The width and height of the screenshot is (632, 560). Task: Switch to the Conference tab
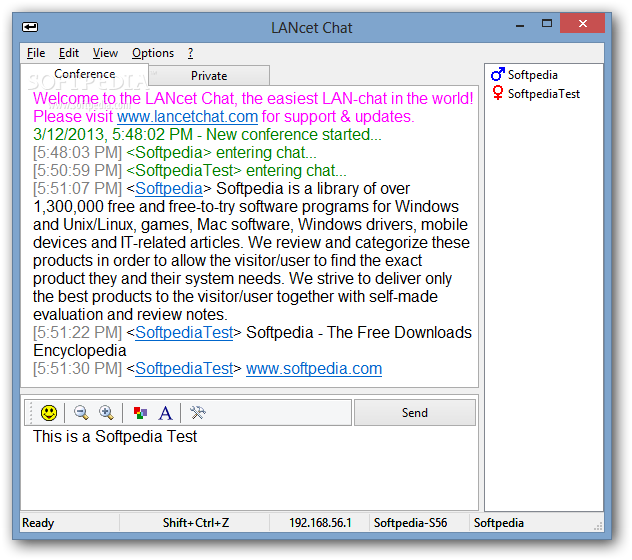point(85,74)
